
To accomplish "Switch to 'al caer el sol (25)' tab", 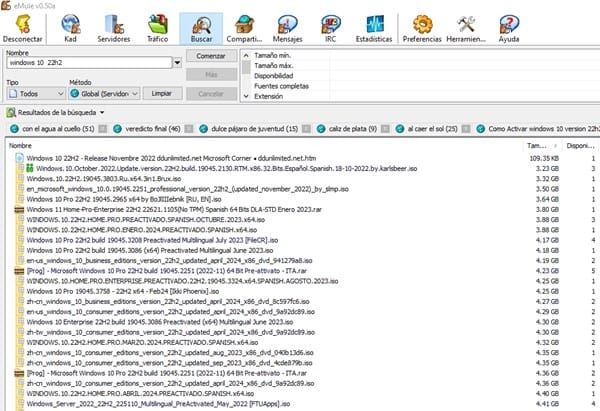I will point(432,129).
